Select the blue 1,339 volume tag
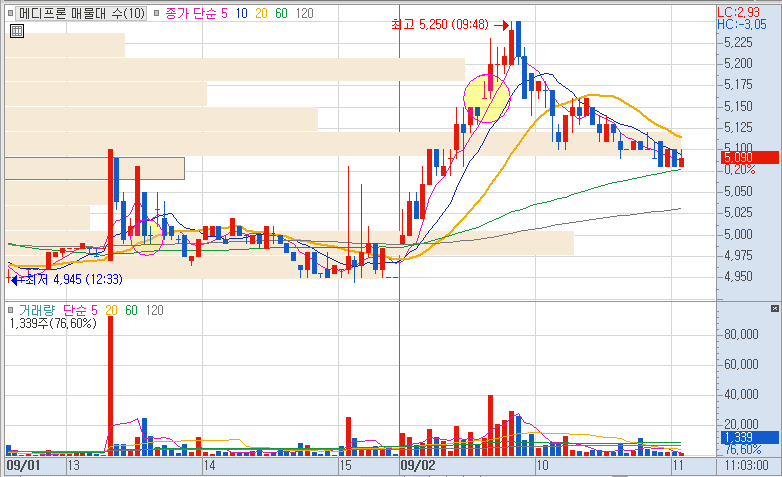 [749, 438]
